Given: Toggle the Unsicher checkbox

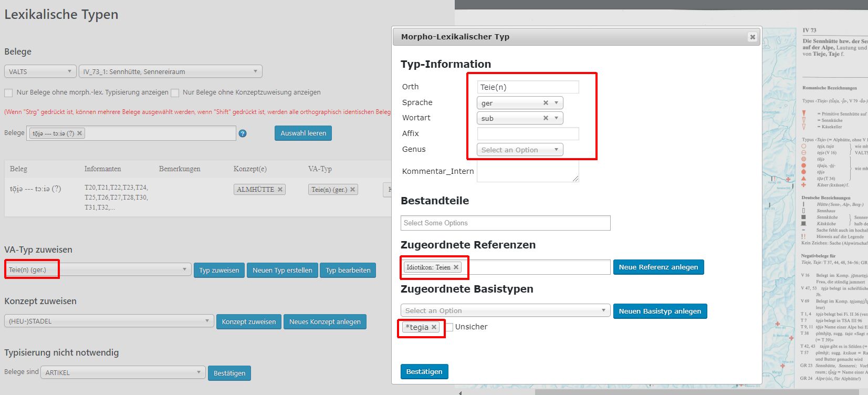Looking at the screenshot, I should tap(449, 327).
